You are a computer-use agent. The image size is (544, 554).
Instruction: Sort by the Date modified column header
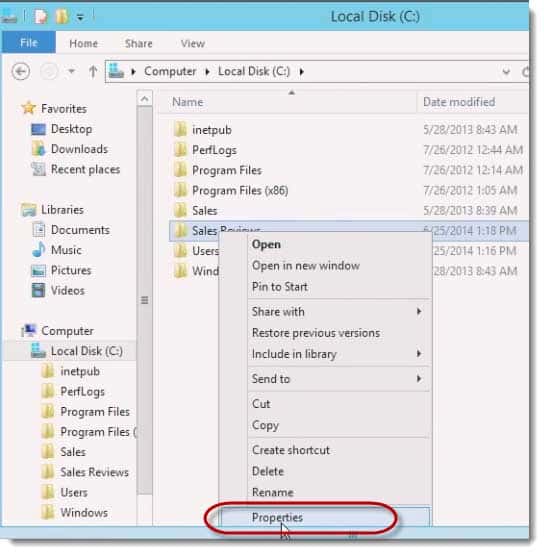pos(459,102)
